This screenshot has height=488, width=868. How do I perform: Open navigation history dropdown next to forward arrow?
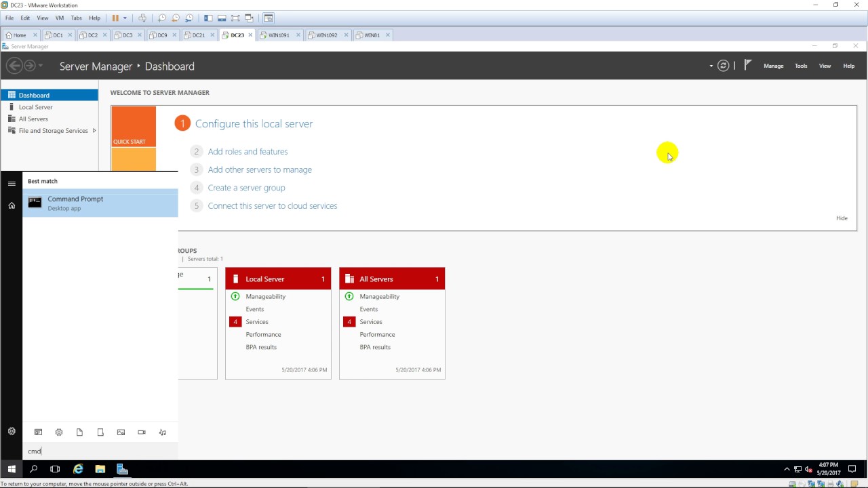tap(41, 66)
